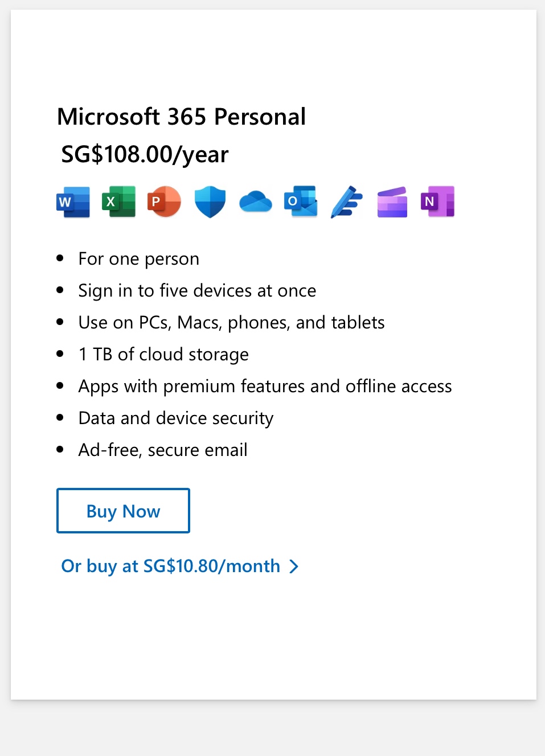Click the Clipchamp video icon
Viewport: 545px width, 756px height.
point(392,202)
